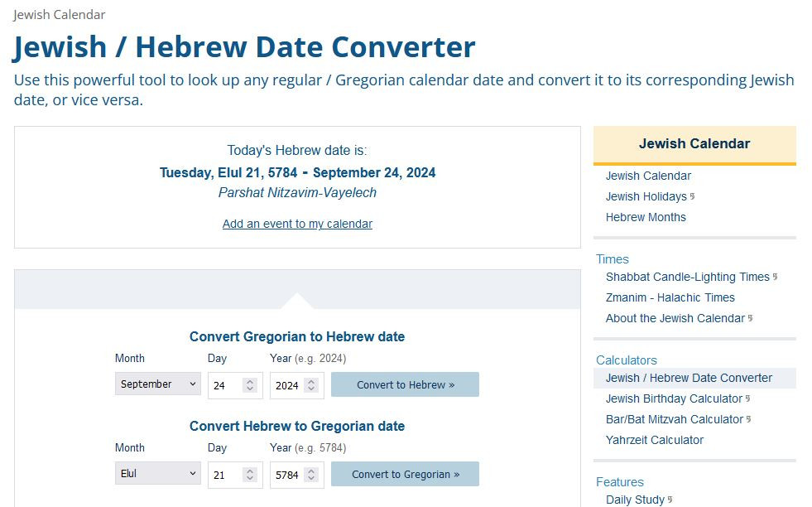
Task: Open Jewish Holidays in the sidebar
Action: pos(646,196)
